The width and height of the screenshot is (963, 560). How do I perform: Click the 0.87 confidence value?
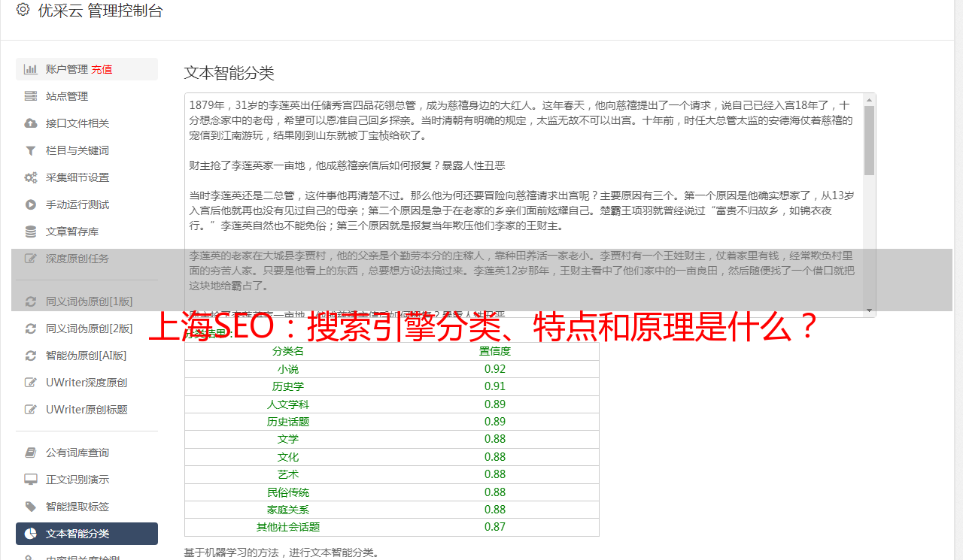tap(495, 527)
